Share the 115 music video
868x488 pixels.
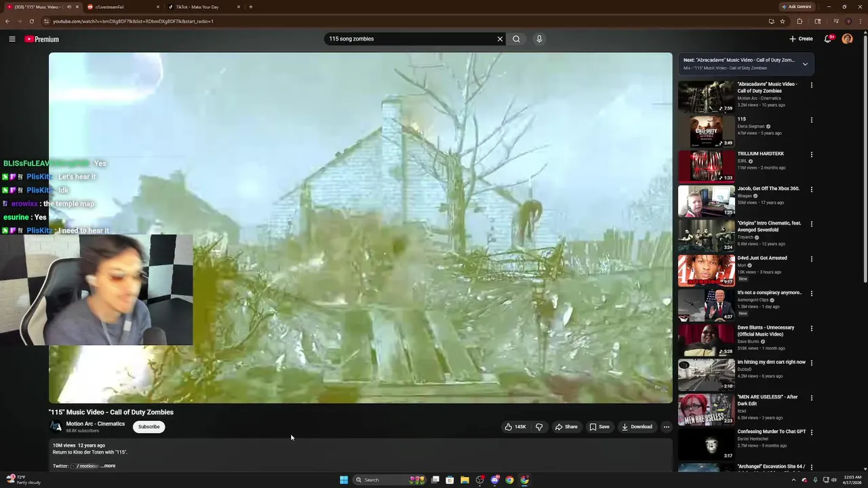tap(566, 427)
